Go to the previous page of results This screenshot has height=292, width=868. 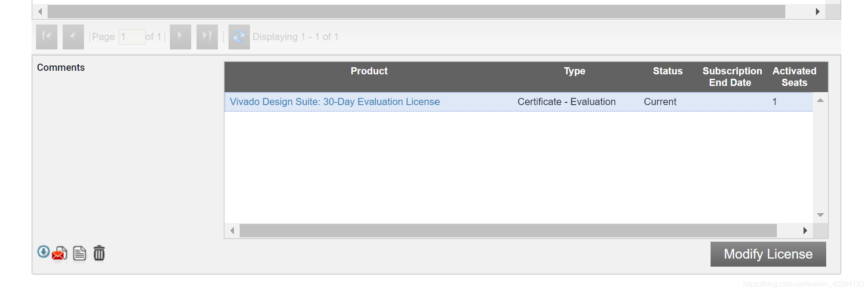pos(73,36)
